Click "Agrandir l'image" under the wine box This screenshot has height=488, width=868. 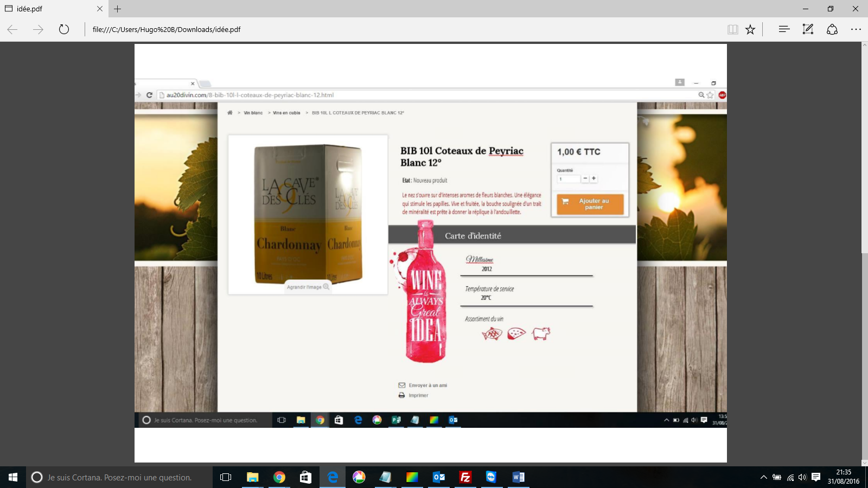click(308, 287)
